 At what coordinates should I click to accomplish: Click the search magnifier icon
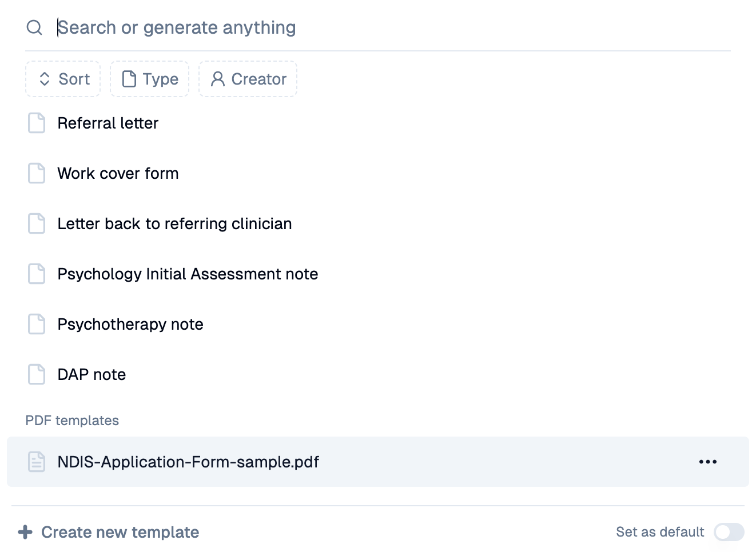pos(35,27)
